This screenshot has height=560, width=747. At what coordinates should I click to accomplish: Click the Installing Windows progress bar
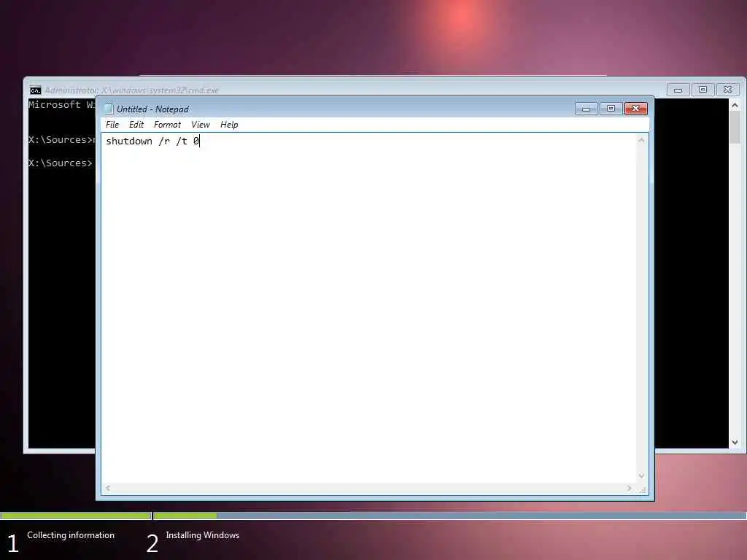click(450, 516)
